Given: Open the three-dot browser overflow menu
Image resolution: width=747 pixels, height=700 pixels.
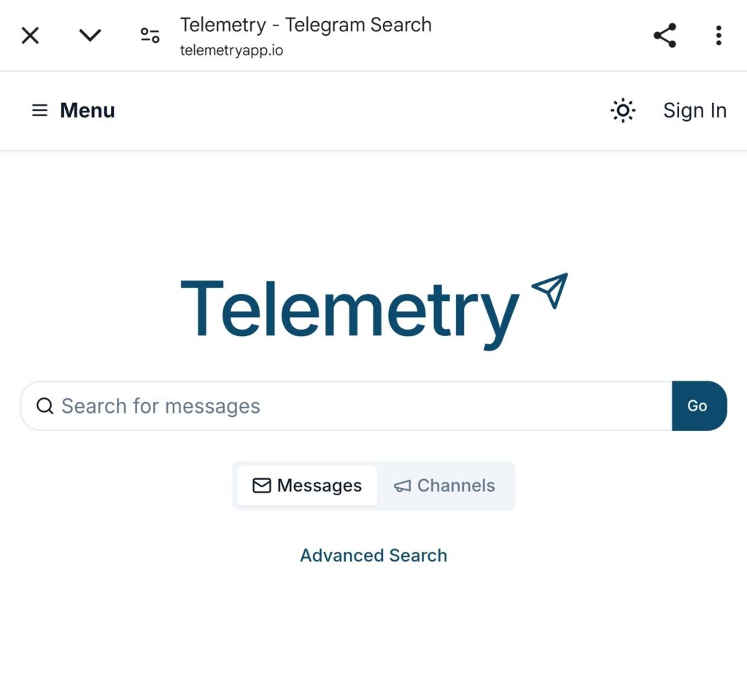Looking at the screenshot, I should coord(719,35).
